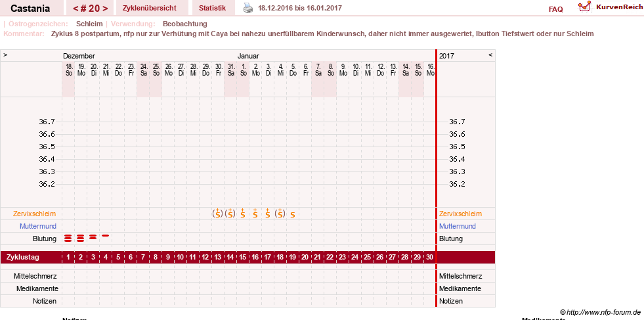Click cycle day number 1
This screenshot has width=644, height=320.
pos(68,258)
